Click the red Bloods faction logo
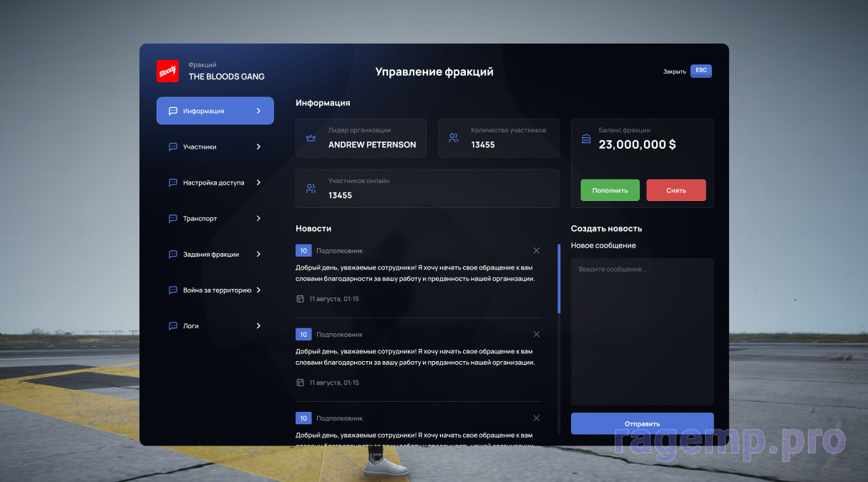 (167, 71)
